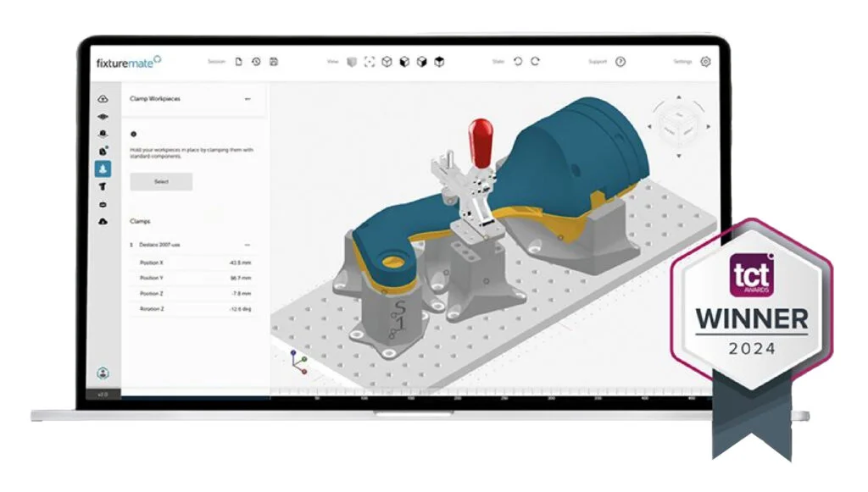Open the Settings gear icon
The height and width of the screenshot is (492, 868).
click(x=705, y=62)
